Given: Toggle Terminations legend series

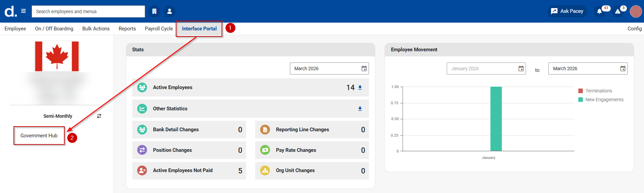Looking at the screenshot, I should (x=598, y=91).
